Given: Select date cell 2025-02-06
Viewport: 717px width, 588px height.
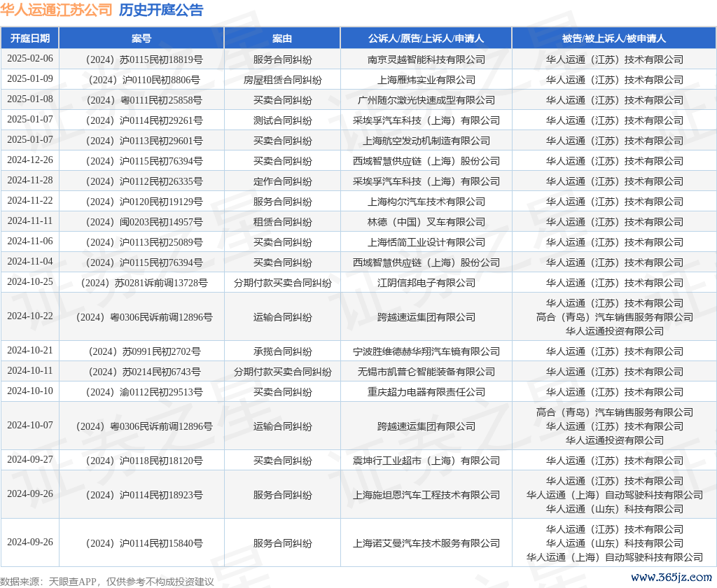Looking at the screenshot, I should [30, 59].
